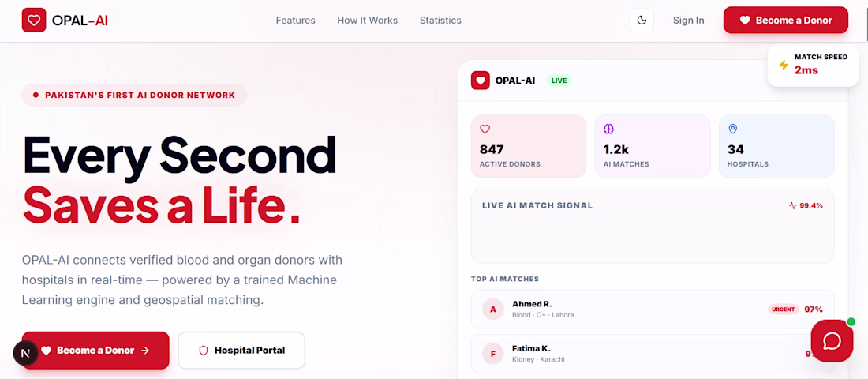This screenshot has height=379, width=868.
Task: Select the Ahmed R. match row
Action: coord(652,310)
